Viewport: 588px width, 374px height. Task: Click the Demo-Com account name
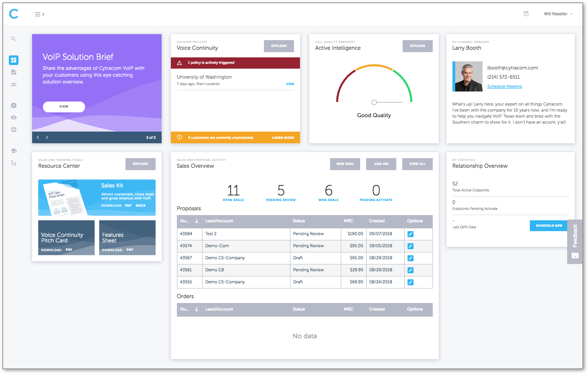pos(217,246)
